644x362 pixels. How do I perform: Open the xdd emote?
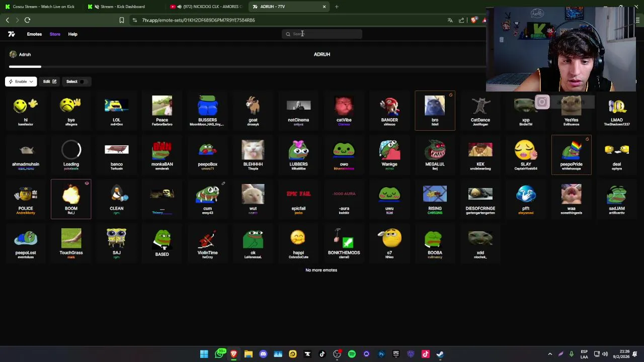click(x=480, y=243)
